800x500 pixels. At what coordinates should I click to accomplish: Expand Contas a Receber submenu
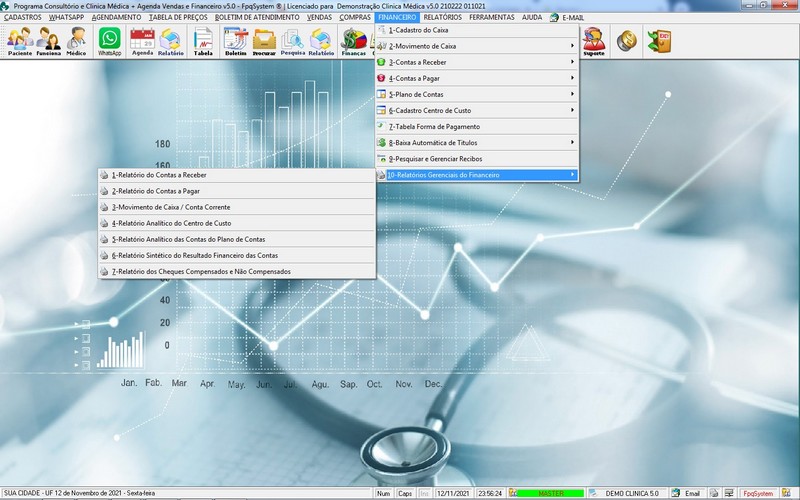point(475,62)
